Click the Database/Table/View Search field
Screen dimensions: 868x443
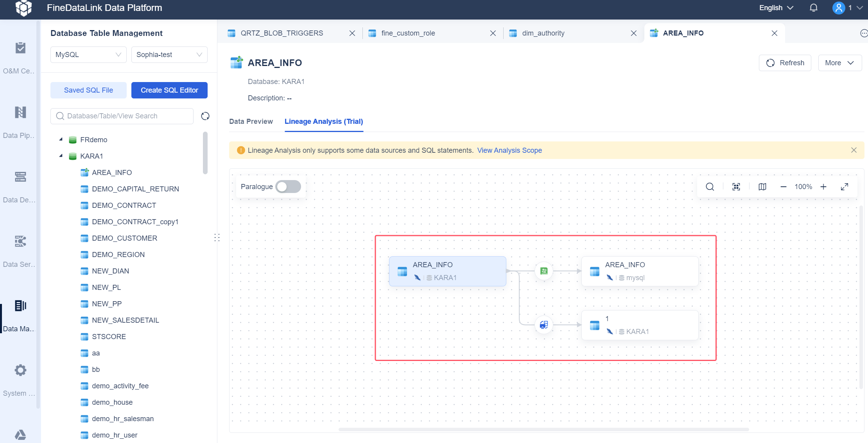[x=122, y=116]
